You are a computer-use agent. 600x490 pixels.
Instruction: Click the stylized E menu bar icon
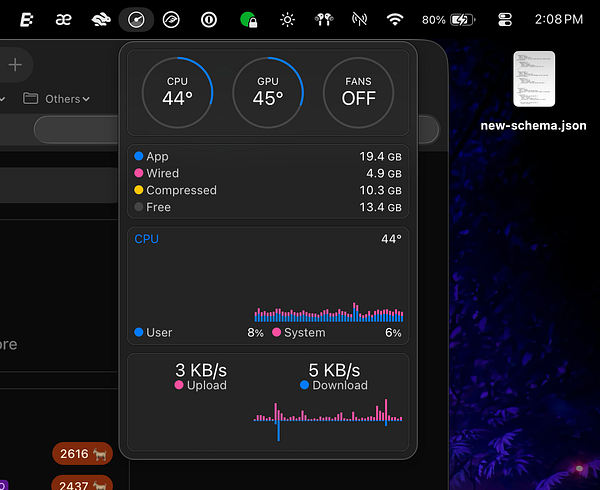coord(26,20)
